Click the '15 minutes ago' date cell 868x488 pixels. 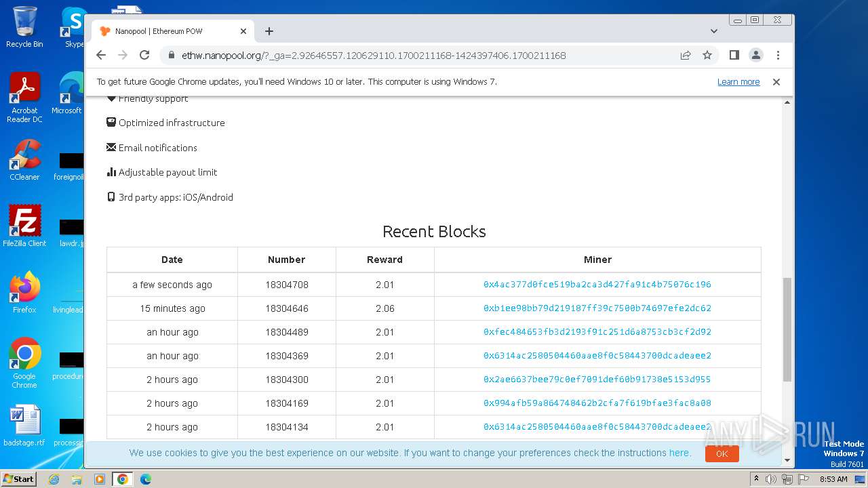(x=172, y=308)
